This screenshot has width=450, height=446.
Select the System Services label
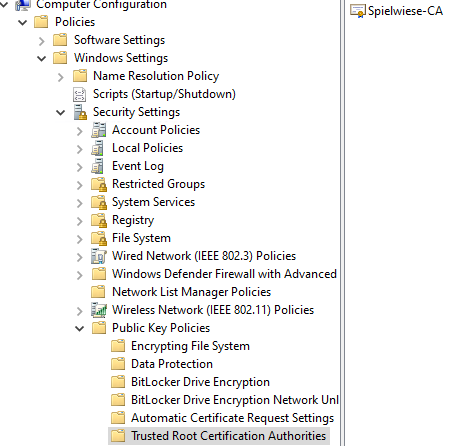pyautogui.click(x=153, y=202)
